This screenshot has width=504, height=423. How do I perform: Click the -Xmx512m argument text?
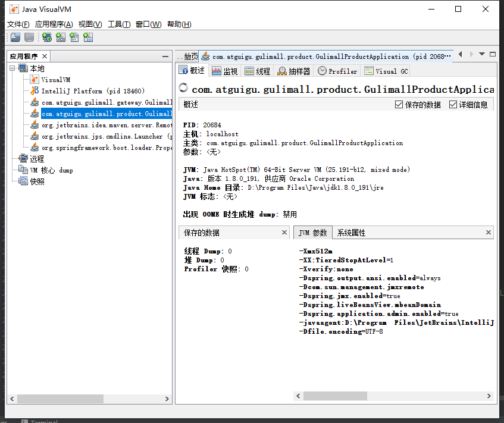point(315,251)
